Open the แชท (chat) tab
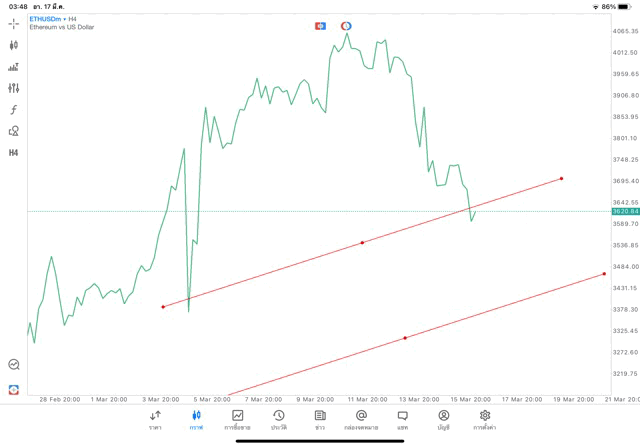The image size is (640, 447). point(402,419)
